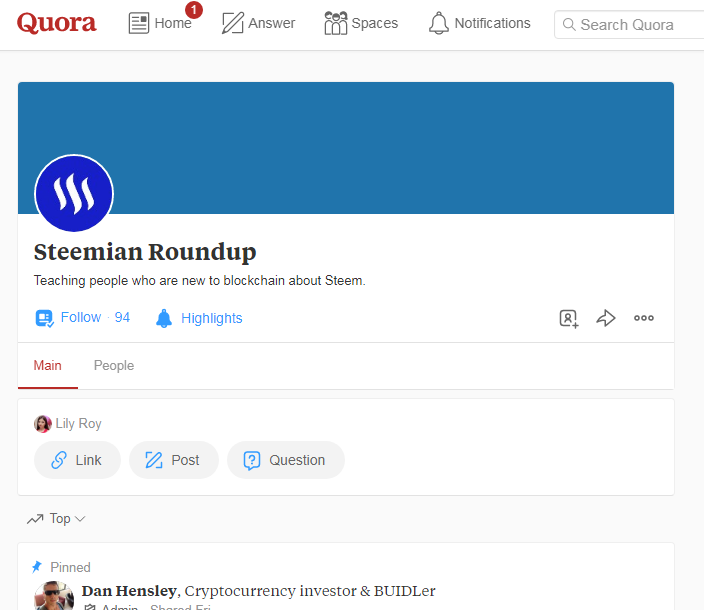Click the Pinned label
Viewport: 704px width, 610px height.
coord(70,567)
